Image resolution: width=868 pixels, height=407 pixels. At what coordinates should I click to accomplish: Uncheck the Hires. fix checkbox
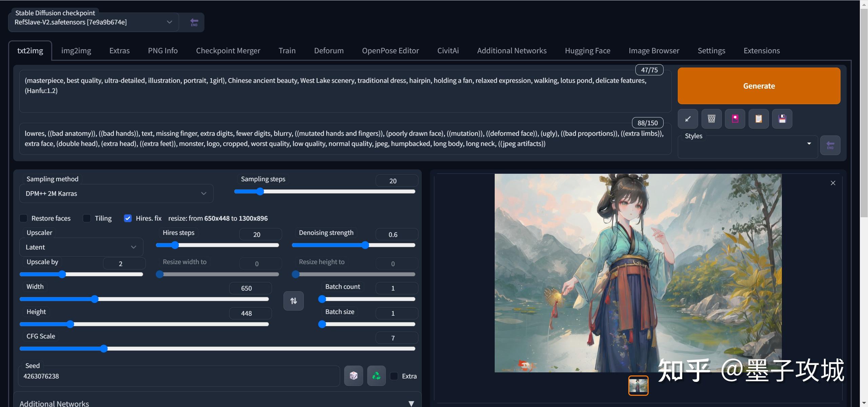click(128, 218)
